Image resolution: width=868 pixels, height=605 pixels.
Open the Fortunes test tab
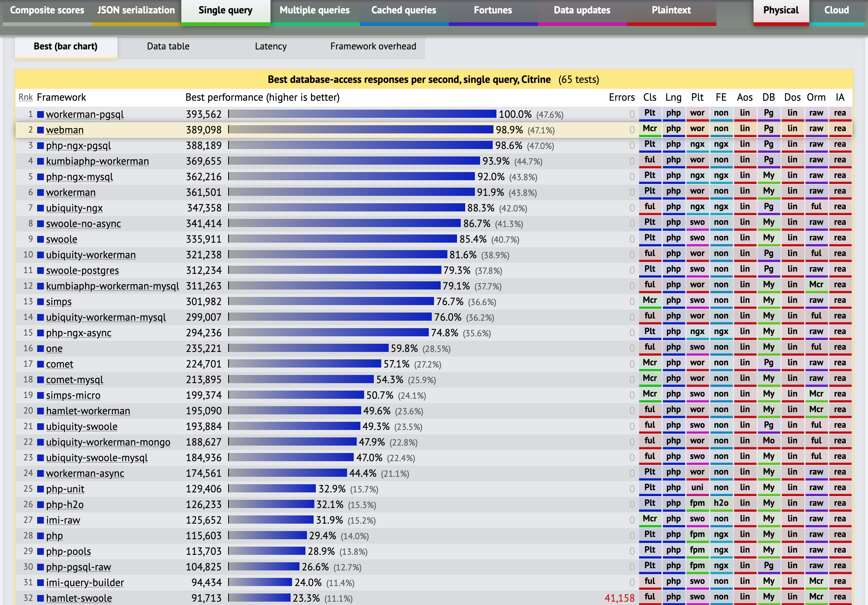click(x=493, y=10)
